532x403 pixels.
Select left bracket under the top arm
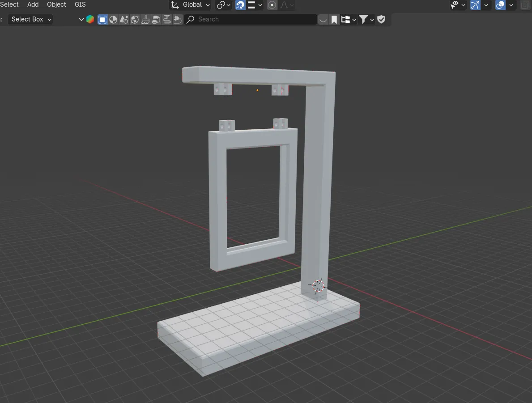(223, 89)
